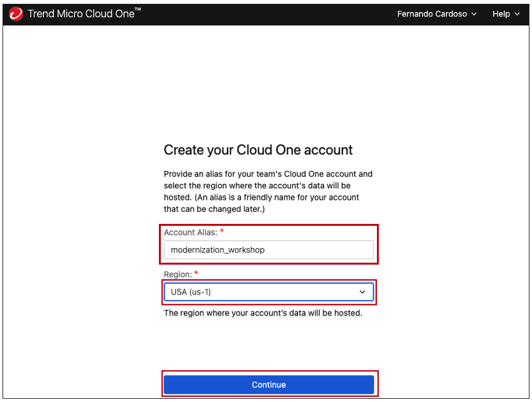This screenshot has width=532, height=402.
Task: Open the Fernando Cardoso user menu
Action: 437,14
